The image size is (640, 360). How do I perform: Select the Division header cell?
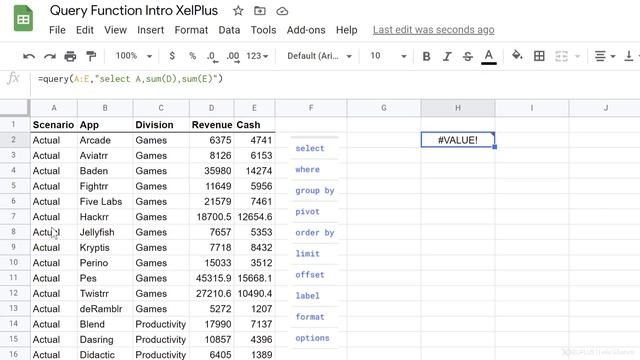161,124
